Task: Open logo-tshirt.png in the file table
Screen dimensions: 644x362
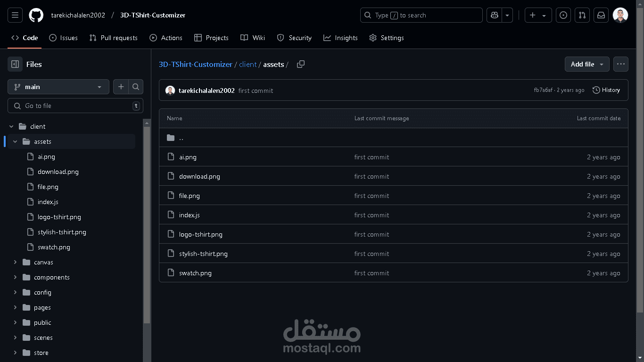Action: coord(201,234)
